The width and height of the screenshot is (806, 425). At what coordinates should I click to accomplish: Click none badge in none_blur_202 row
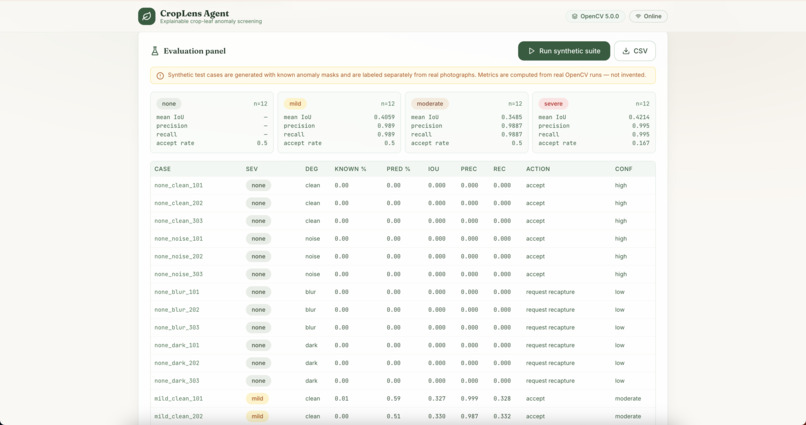[258, 310]
